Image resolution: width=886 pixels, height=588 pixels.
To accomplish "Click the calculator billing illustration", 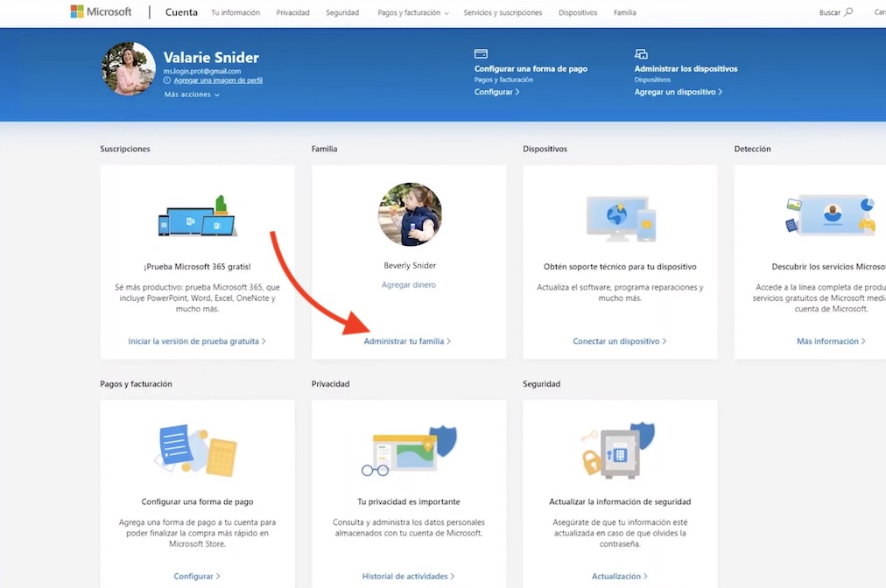I will (197, 450).
